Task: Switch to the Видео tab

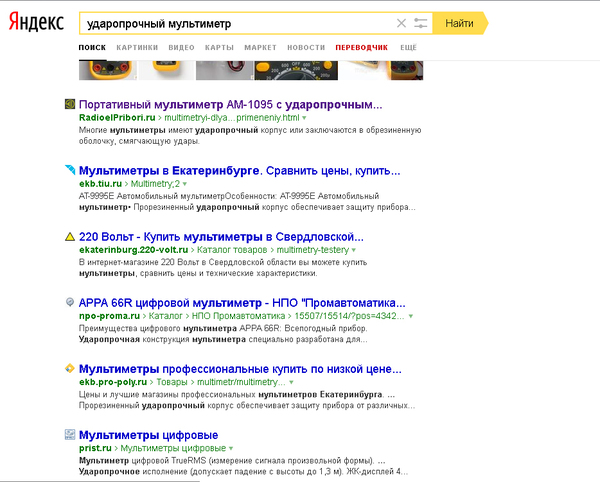Action: click(181, 47)
